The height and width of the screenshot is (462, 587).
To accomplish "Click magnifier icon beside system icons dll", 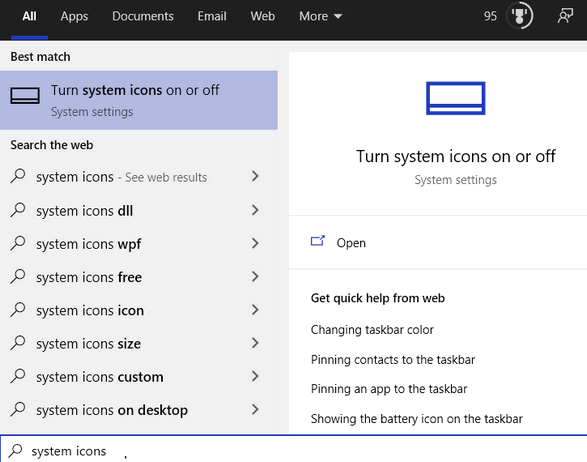I will coord(18,210).
